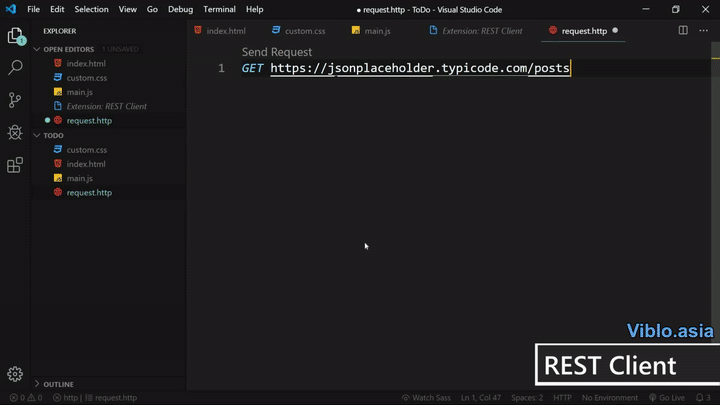Click Spaces: 2 indentation setting
This screenshot has width=720, height=405.
tap(527, 398)
